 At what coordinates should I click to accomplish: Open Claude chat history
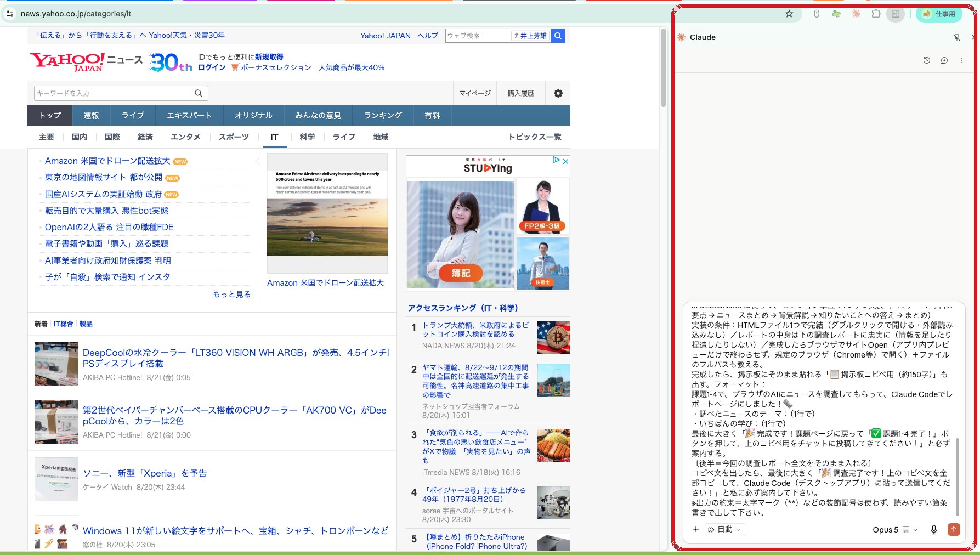(927, 60)
